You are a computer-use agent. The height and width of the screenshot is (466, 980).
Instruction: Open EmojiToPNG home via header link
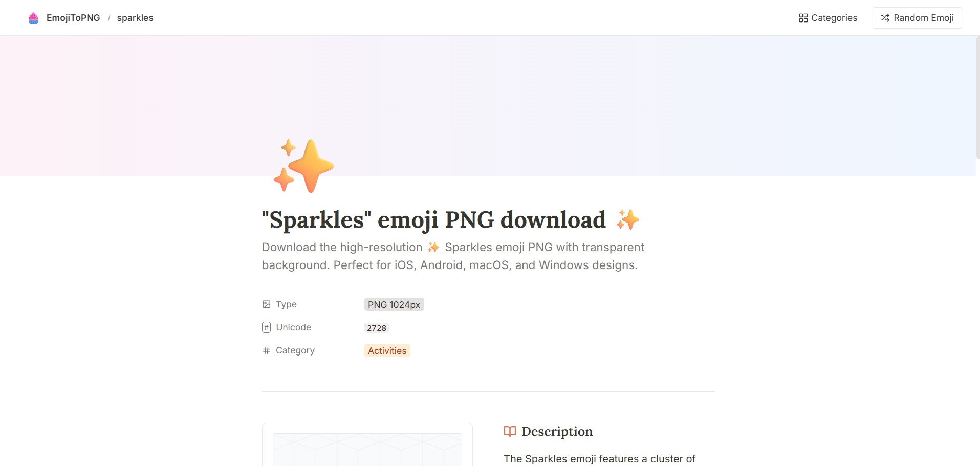[x=73, y=17]
